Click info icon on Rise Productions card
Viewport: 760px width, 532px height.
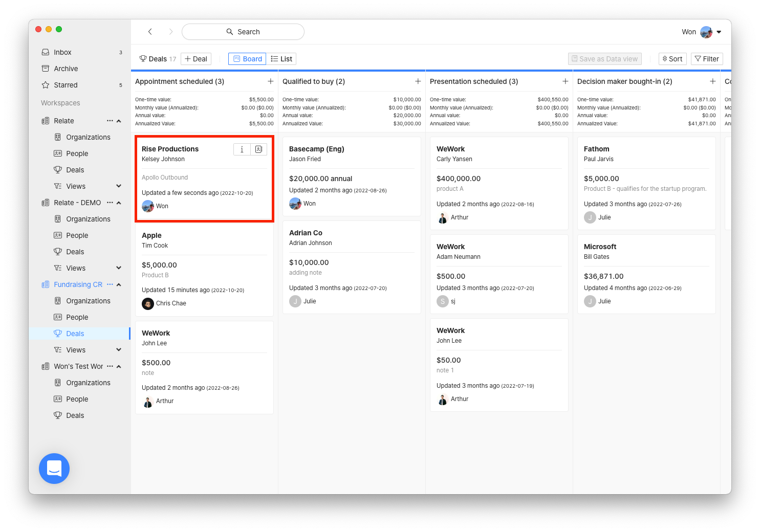pyautogui.click(x=242, y=149)
